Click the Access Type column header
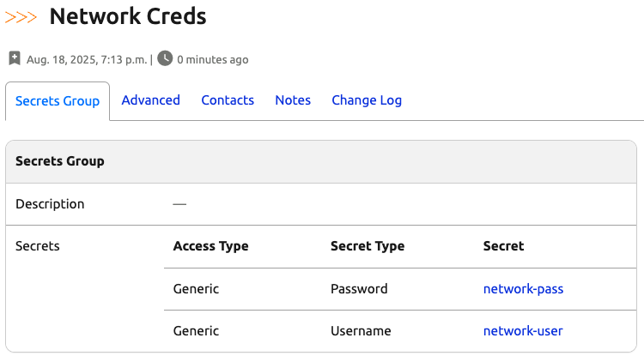The image size is (644, 362). pos(210,246)
